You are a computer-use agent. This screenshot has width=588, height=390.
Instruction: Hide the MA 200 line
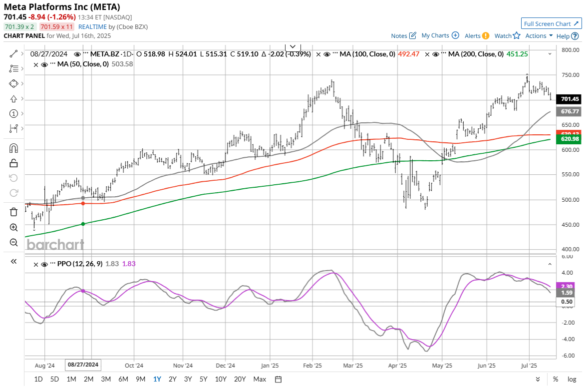click(435, 54)
